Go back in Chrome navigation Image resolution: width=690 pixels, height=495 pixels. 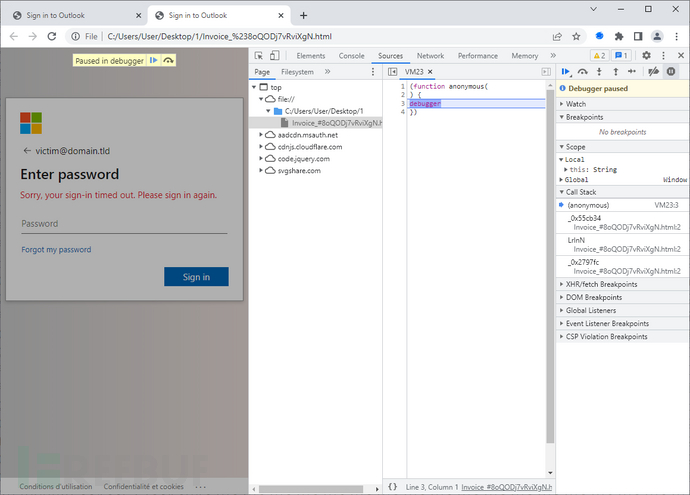(x=14, y=36)
